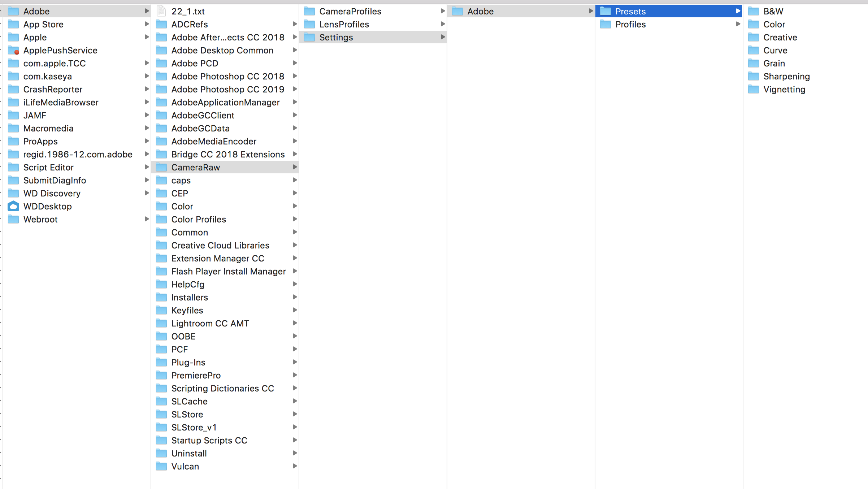This screenshot has height=489, width=868.
Task: Select the B&W presets folder
Action: click(x=773, y=11)
